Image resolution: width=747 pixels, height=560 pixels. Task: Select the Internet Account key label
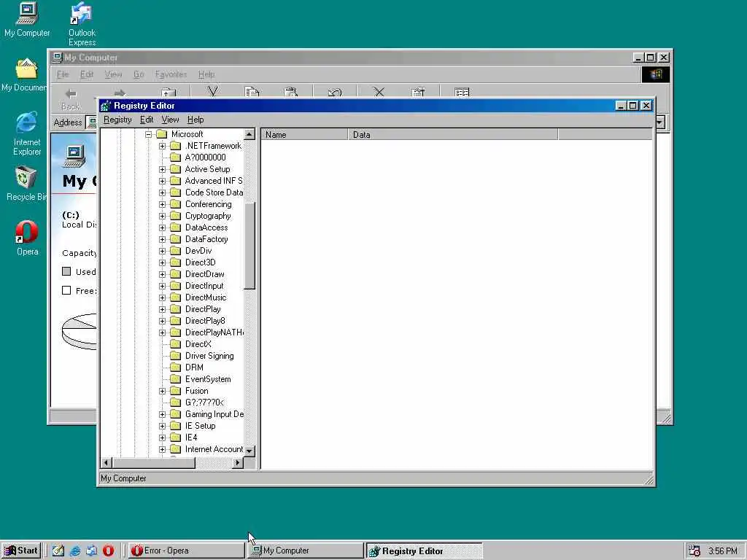(214, 449)
